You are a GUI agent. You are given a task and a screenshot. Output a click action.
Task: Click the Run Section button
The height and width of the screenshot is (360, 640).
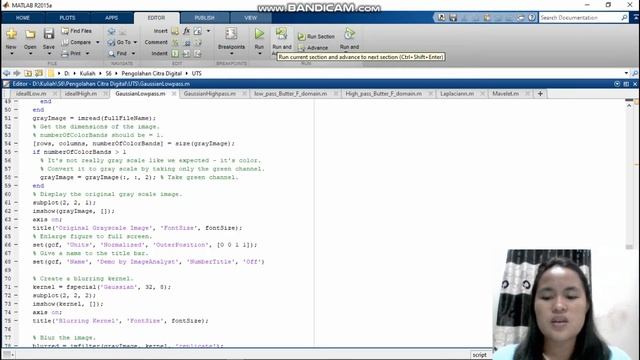click(x=316, y=37)
